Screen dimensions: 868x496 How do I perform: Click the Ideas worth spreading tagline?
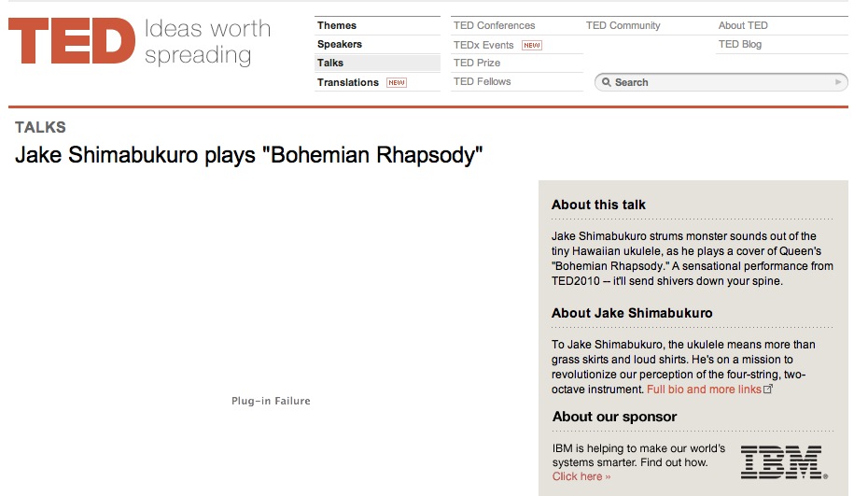pos(207,41)
